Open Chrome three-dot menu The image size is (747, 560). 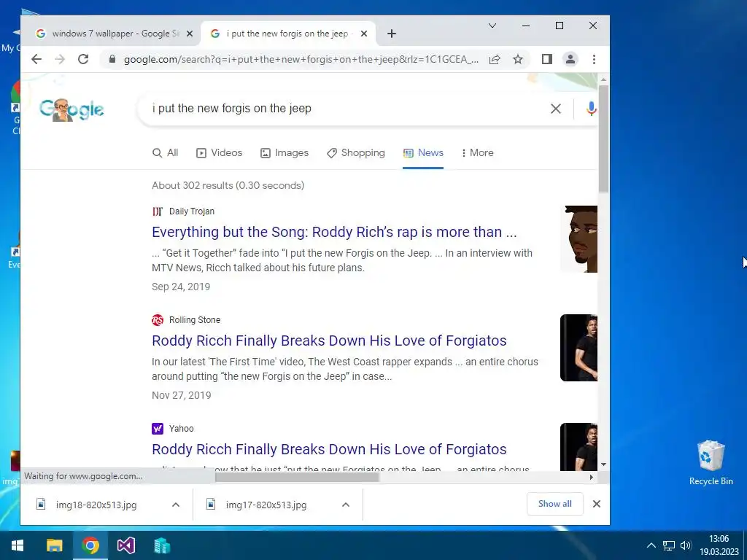coord(594,59)
